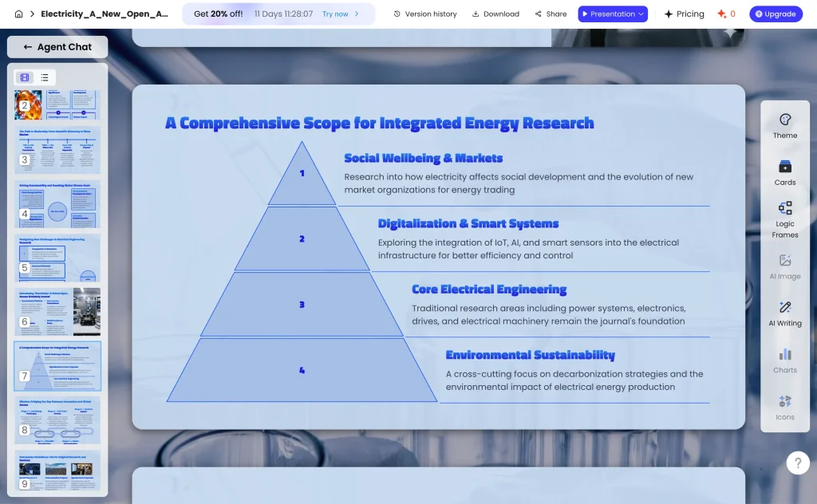Image resolution: width=817 pixels, height=504 pixels.
Task: Go back to Agent Chat
Action: point(57,47)
